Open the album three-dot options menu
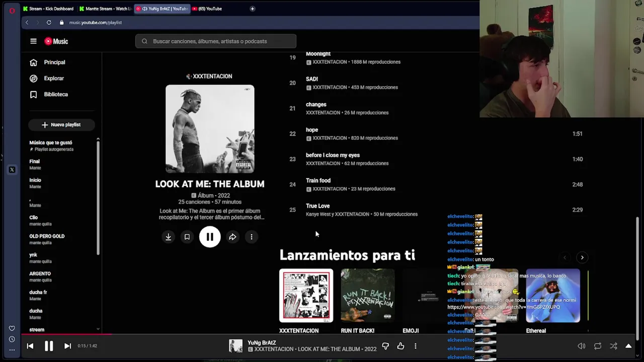This screenshot has height=362, width=644. click(252, 237)
